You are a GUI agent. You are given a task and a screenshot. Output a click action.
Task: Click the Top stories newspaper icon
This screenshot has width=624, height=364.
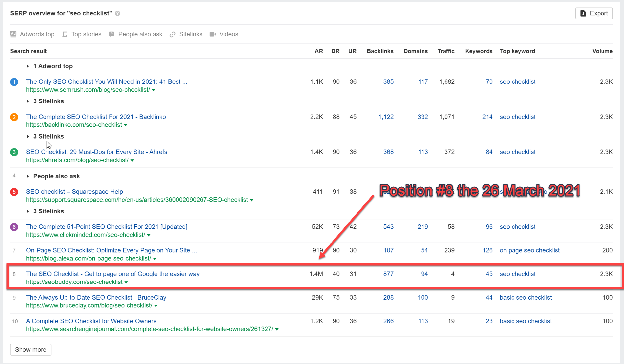pos(65,34)
